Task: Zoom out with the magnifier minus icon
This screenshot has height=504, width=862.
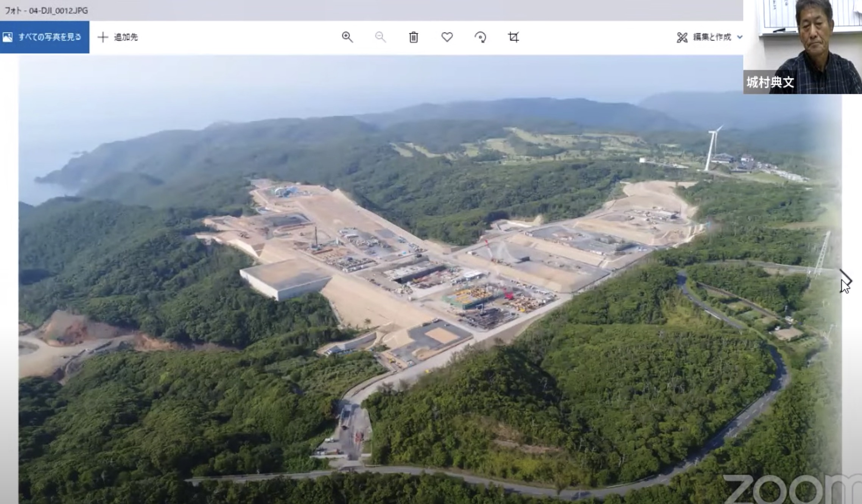Action: point(380,37)
